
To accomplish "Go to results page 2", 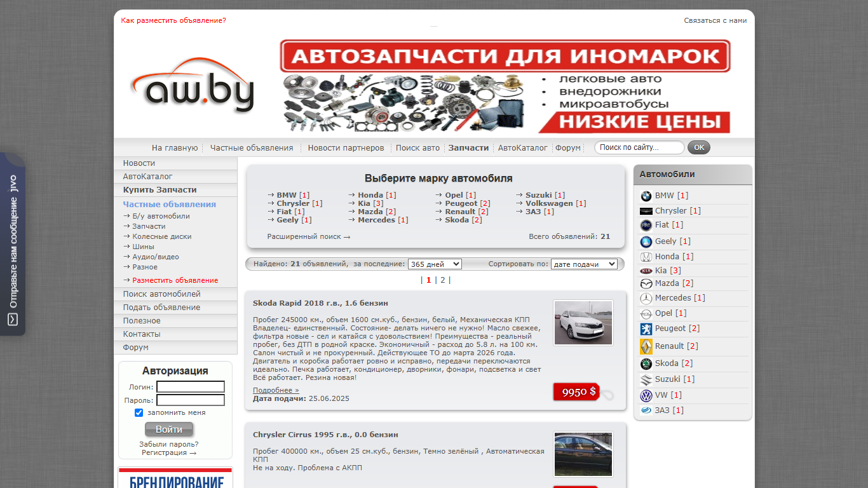I will point(443,280).
